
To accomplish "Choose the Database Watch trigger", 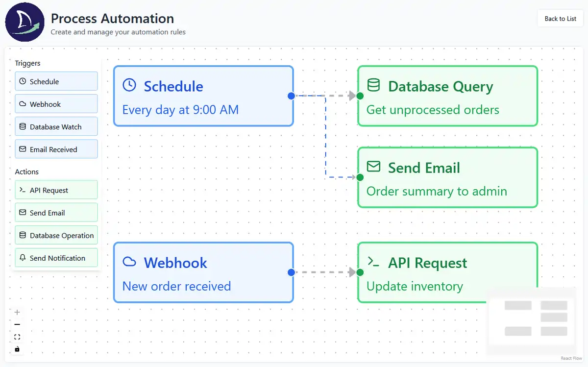I will [56, 126].
